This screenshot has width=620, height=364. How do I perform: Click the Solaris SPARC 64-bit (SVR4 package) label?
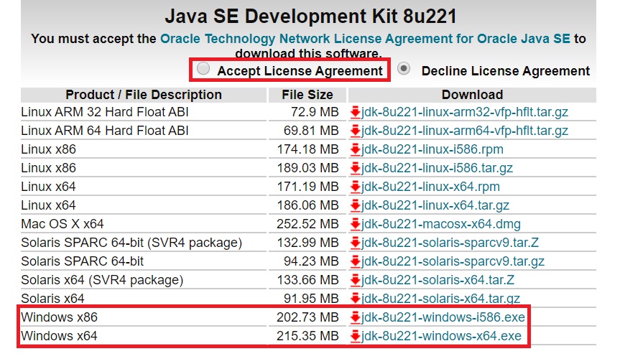click(x=131, y=243)
